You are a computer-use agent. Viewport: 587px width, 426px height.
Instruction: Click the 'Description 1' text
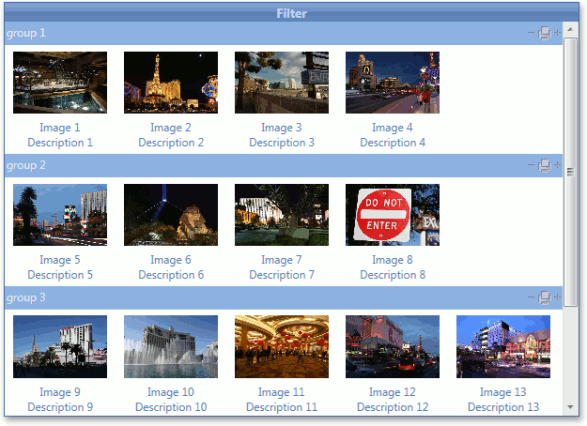click(60, 143)
